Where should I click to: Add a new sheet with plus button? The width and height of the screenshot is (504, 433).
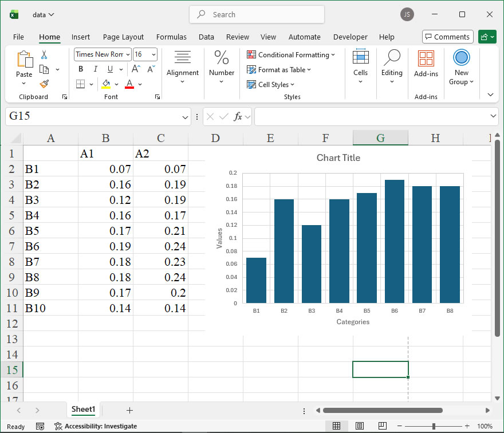[x=129, y=410]
